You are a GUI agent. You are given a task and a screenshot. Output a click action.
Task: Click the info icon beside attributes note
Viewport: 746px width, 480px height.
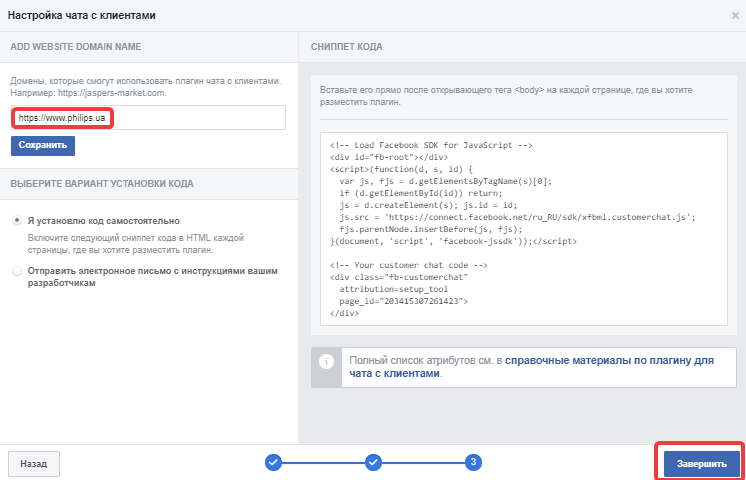[x=326, y=362]
